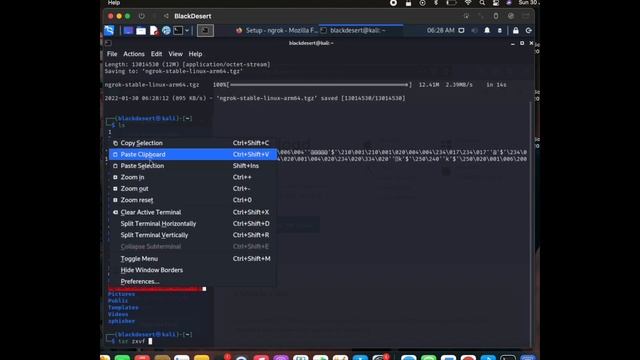The width and height of the screenshot is (640, 360).
Task: Switch to Setup - ngrok Firefox taskbar window
Action: [x=276, y=30]
